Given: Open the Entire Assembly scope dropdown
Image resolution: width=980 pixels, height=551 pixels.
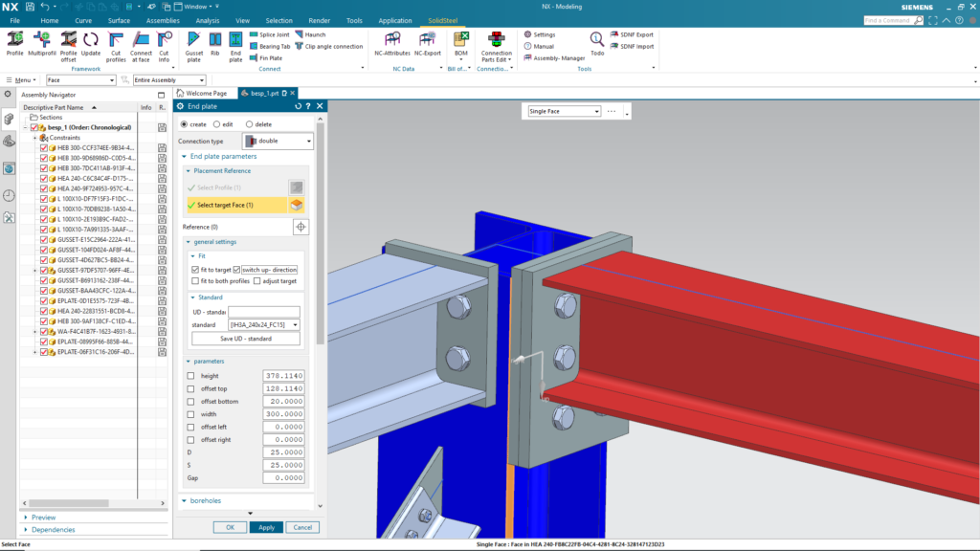Looking at the screenshot, I should tap(168, 80).
